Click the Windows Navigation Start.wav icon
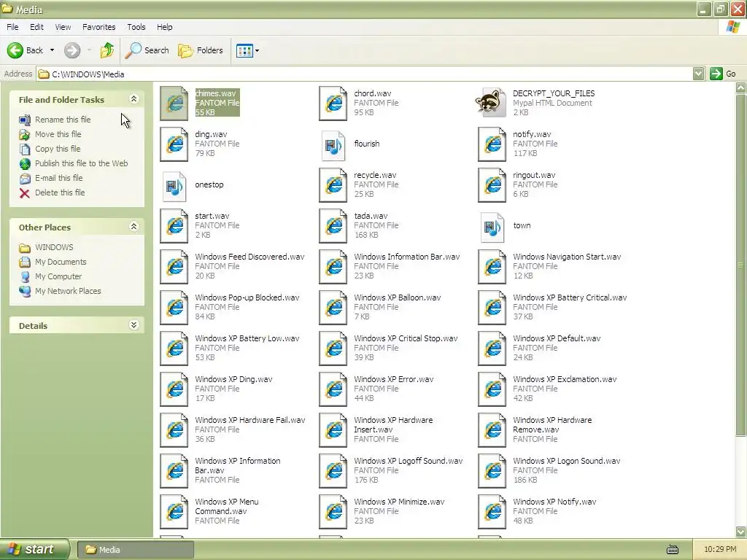Screen dimensions: 747x560 (492, 267)
